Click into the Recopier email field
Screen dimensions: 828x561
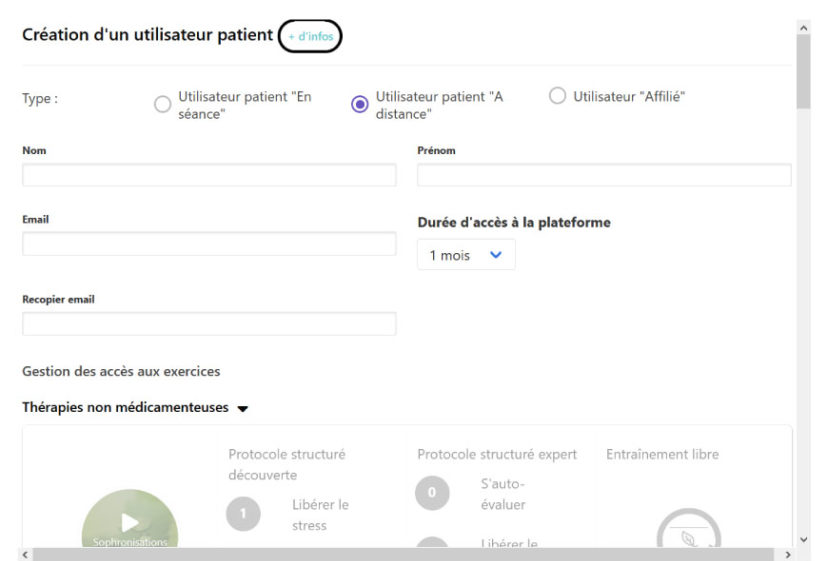click(209, 324)
